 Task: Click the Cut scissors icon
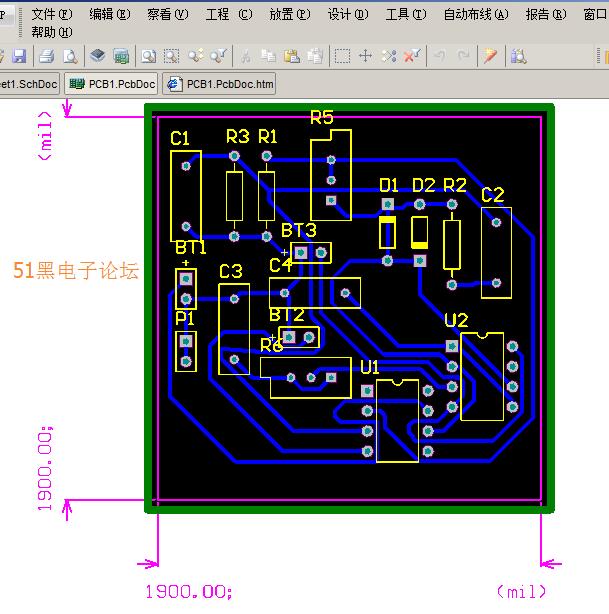click(x=246, y=56)
